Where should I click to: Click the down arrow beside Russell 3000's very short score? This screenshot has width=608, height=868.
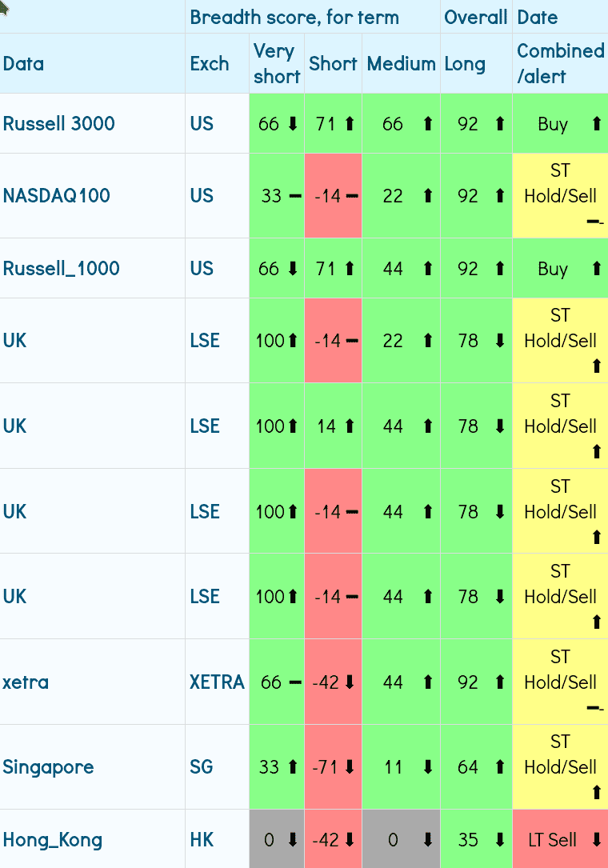pos(293,124)
